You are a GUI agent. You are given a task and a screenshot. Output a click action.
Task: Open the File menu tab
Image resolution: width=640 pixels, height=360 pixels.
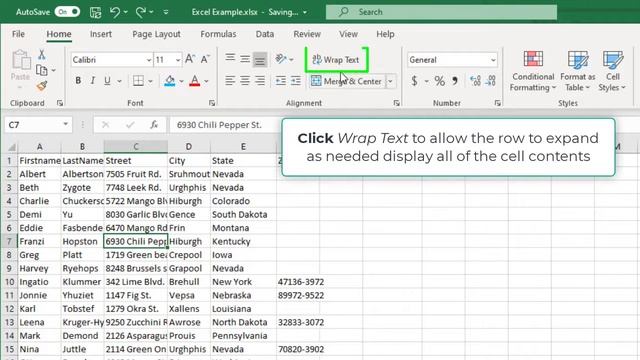18,34
